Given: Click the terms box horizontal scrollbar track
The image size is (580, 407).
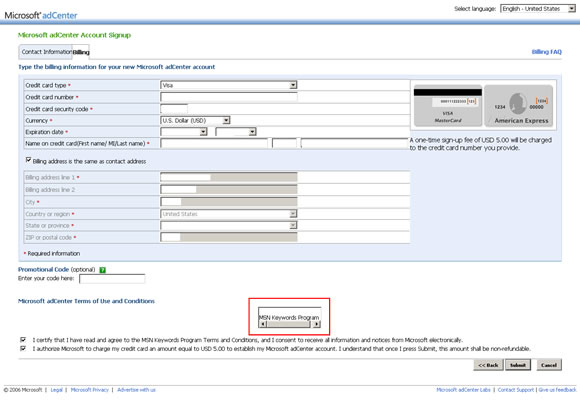Looking at the screenshot, I should coord(289,324).
